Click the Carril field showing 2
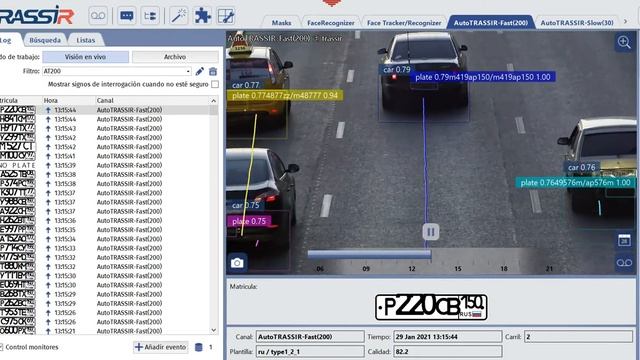This screenshot has height=360, width=640. click(578, 337)
